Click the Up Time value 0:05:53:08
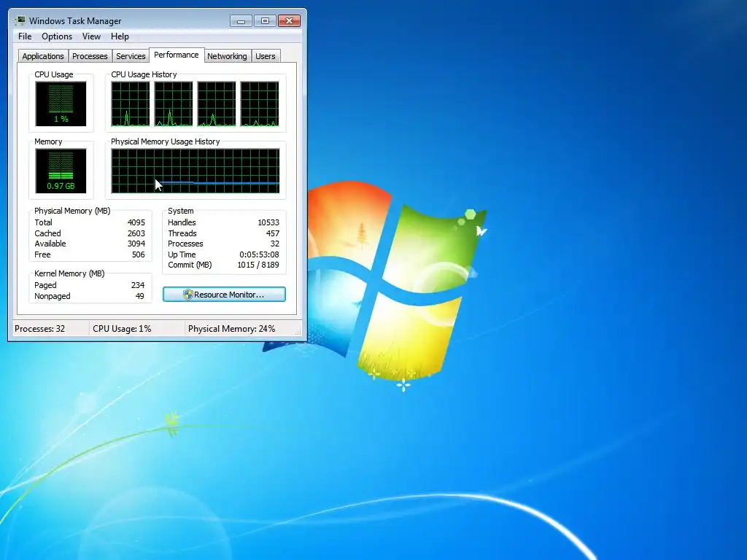747x560 pixels. coord(259,254)
